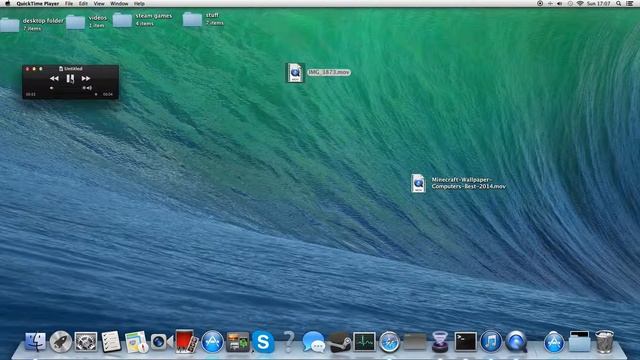Select the desktop folder on the desktop
640x360 pixels.
(x=10, y=24)
